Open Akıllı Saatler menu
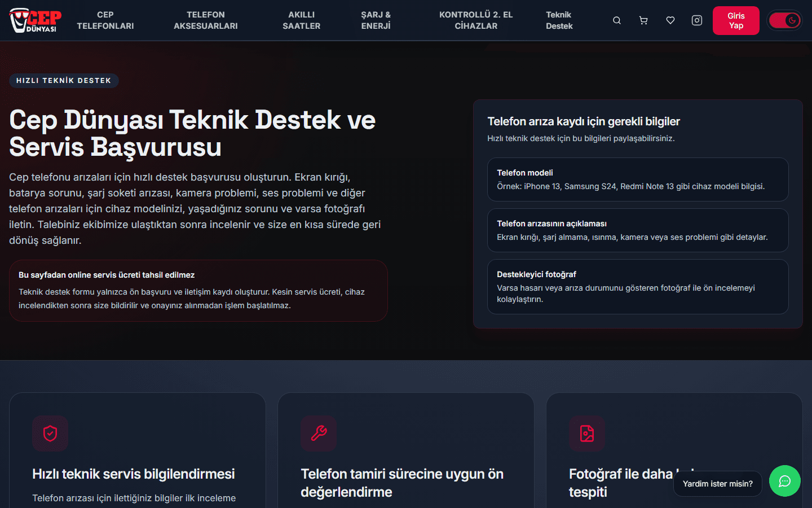The image size is (812, 508). tap(302, 20)
